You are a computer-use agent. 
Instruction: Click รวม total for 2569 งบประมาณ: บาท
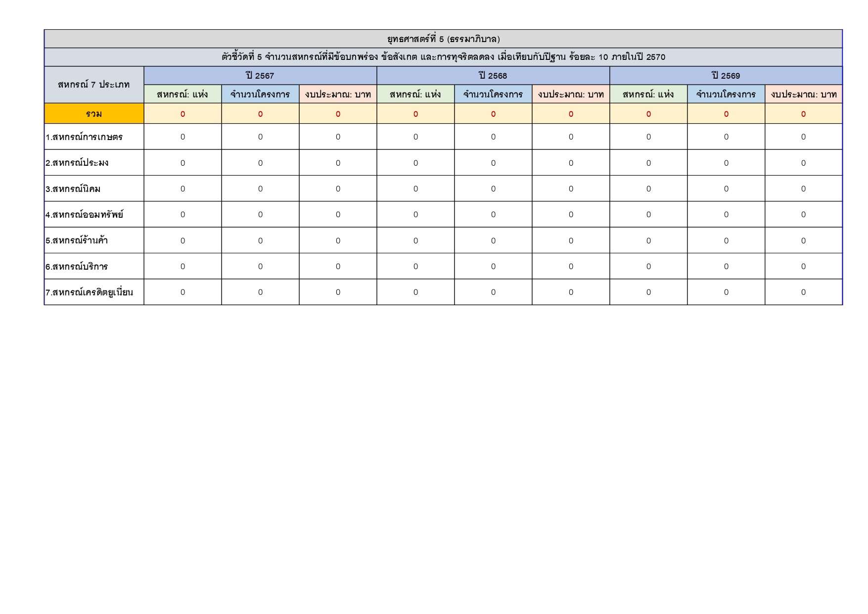click(x=804, y=113)
